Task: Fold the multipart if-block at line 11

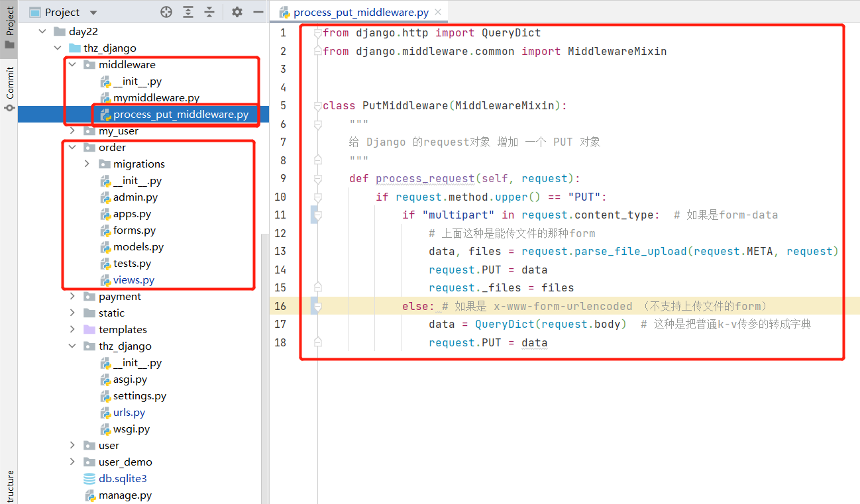Action: (x=318, y=215)
